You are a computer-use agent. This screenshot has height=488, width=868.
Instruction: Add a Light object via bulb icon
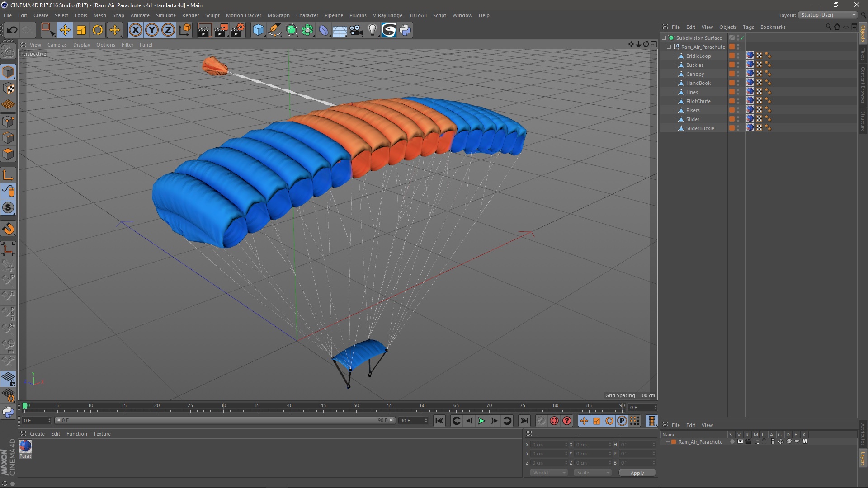tap(373, 30)
